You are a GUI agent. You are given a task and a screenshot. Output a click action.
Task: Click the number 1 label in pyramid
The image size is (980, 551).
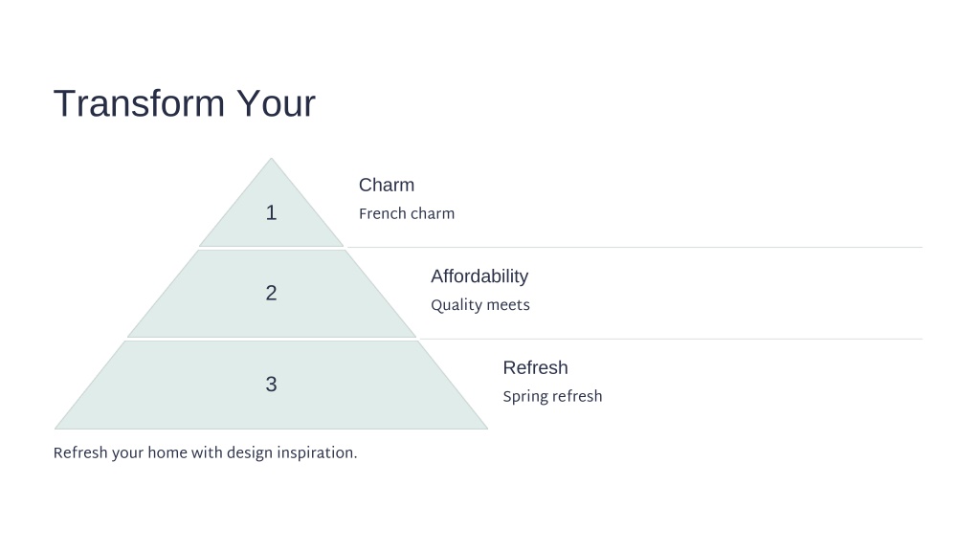[x=271, y=212]
